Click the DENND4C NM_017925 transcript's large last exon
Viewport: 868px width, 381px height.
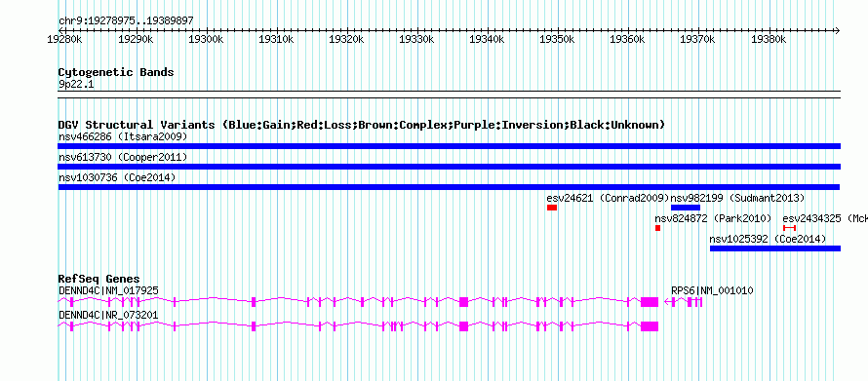(x=650, y=302)
